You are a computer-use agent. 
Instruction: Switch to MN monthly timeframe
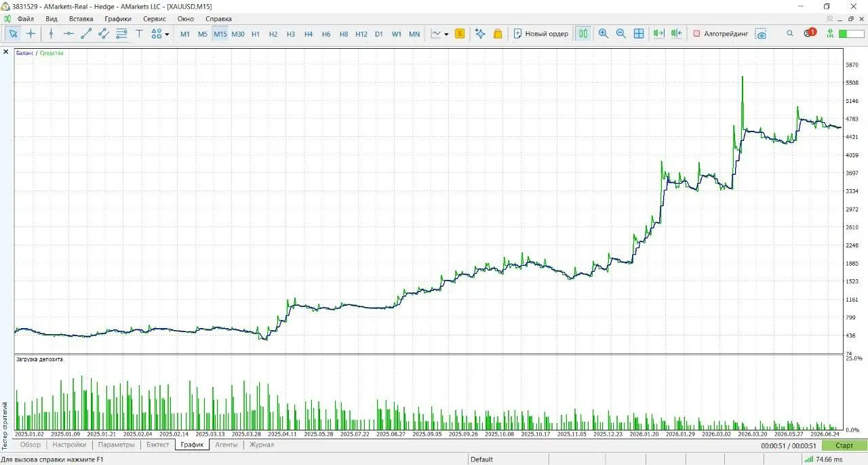414,34
